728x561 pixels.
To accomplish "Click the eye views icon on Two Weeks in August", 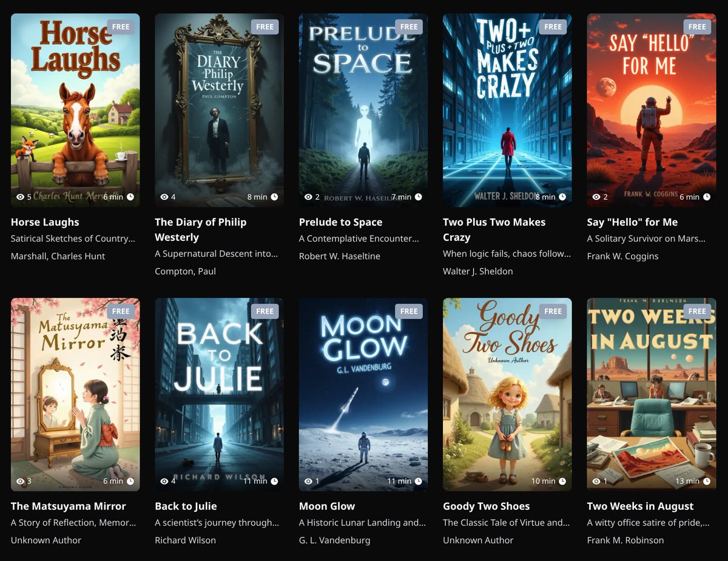I will coord(596,481).
